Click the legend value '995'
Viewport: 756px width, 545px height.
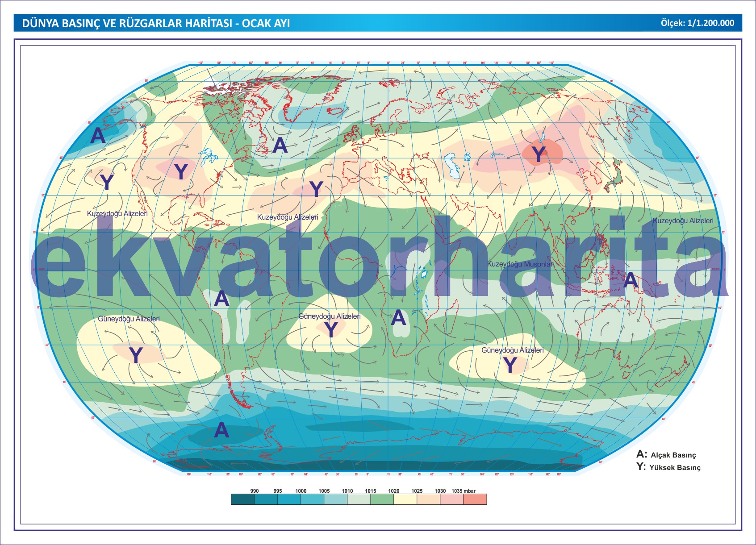[278, 491]
